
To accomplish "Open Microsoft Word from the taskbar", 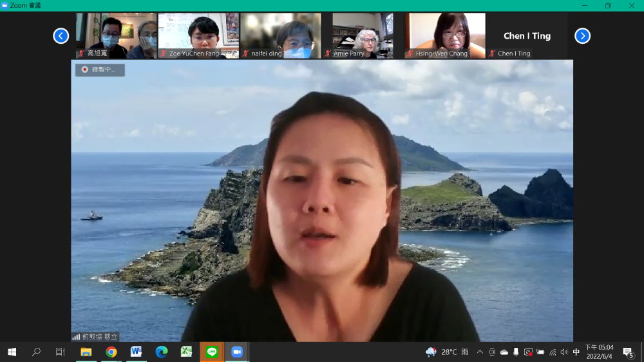I will tap(136, 352).
